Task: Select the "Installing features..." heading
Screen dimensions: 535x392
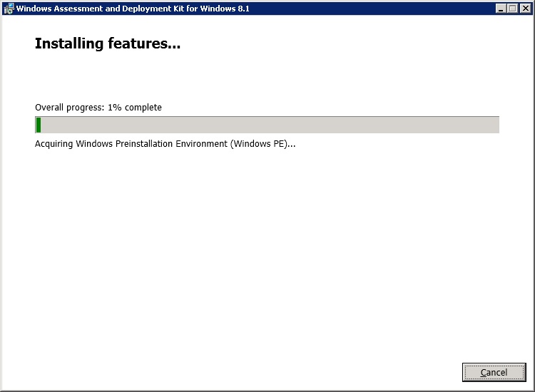Action: coord(107,44)
